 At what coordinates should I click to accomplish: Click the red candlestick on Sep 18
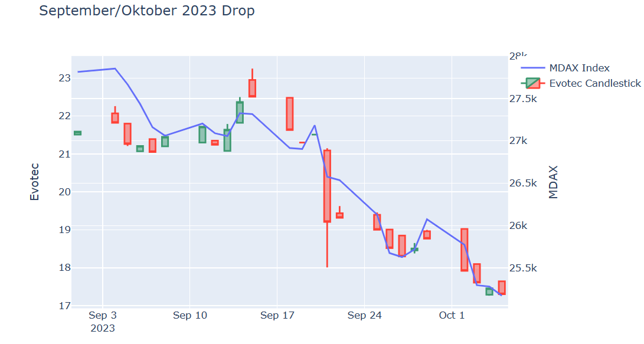point(290,114)
